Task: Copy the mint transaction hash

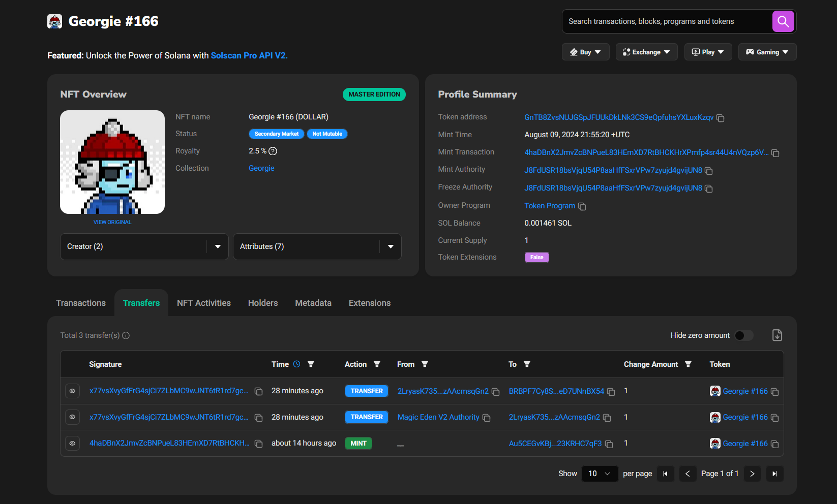Action: pyautogui.click(x=775, y=153)
